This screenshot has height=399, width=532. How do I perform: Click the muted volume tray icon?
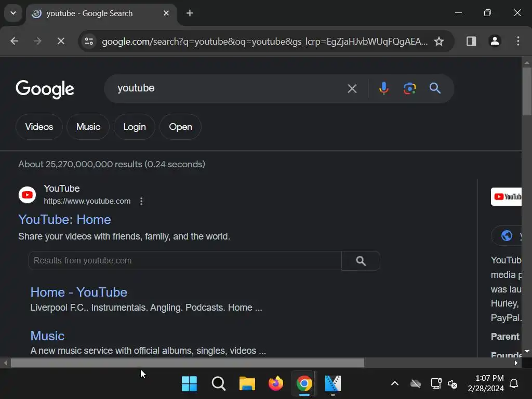point(453,384)
